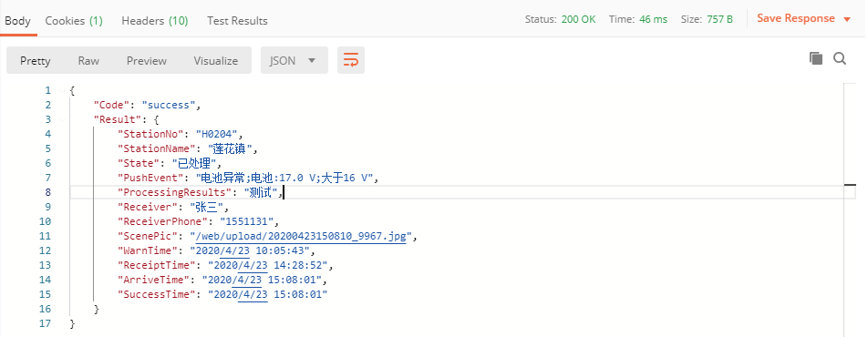Select the Body tab
The height and width of the screenshot is (337, 868).
coord(17,20)
